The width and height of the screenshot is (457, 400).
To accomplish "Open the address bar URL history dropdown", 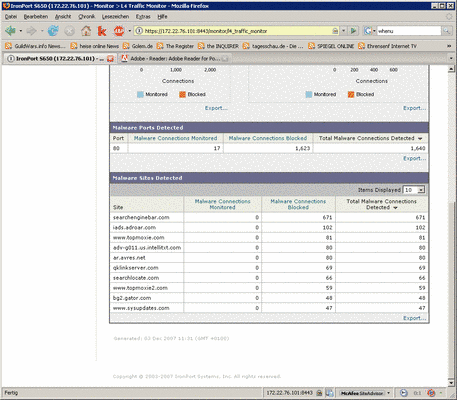I will tap(344, 31).
